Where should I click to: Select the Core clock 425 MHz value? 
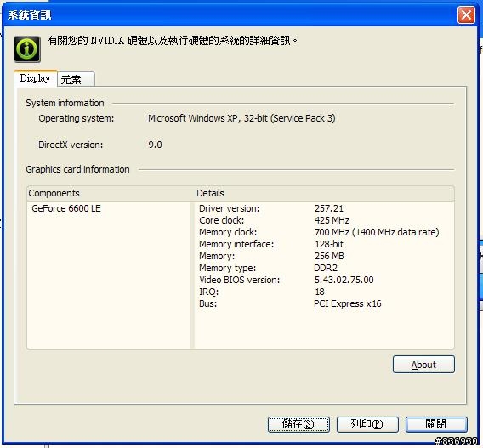pyautogui.click(x=332, y=220)
